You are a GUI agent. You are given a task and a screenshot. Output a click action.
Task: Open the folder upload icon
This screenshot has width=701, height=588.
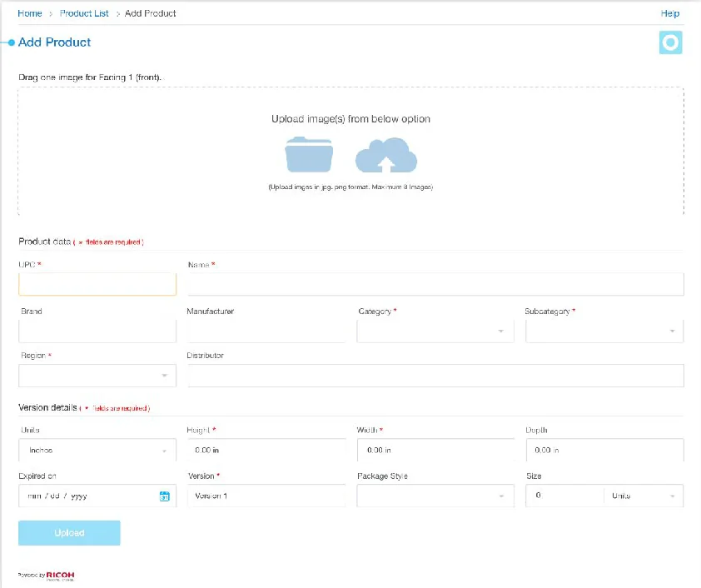pyautogui.click(x=309, y=155)
